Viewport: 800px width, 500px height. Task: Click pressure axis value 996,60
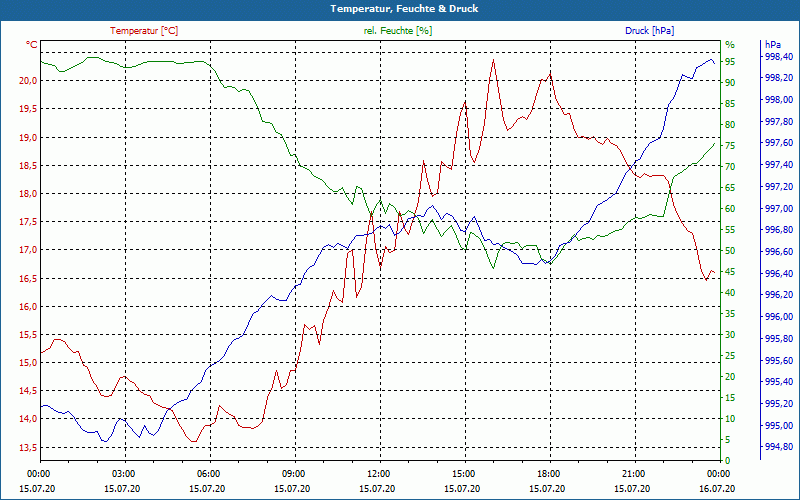point(779,252)
